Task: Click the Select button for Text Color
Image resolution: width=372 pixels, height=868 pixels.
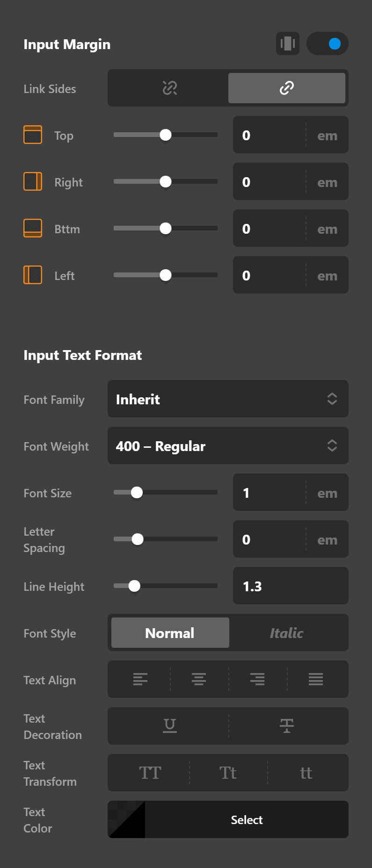Action: click(247, 819)
